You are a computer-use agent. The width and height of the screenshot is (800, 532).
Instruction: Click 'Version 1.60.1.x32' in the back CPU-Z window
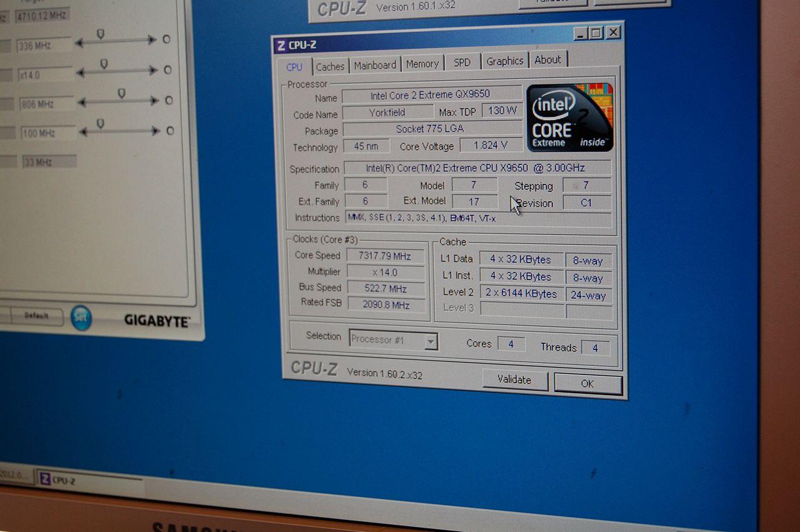[416, 6]
